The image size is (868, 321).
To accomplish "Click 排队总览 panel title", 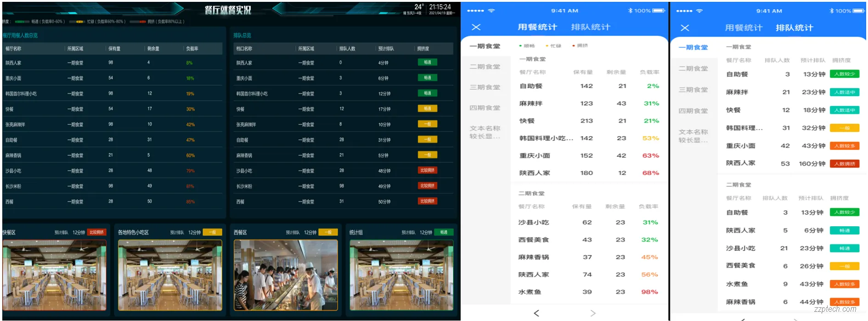I will tap(242, 35).
